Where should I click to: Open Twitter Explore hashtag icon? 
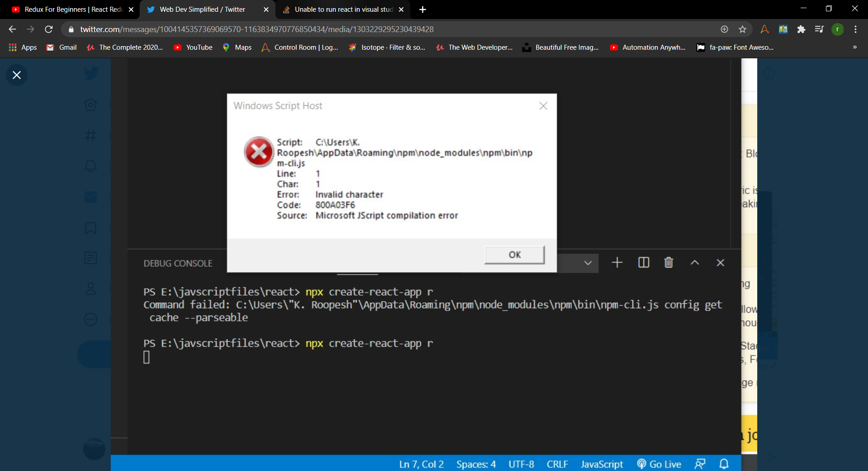tap(91, 135)
